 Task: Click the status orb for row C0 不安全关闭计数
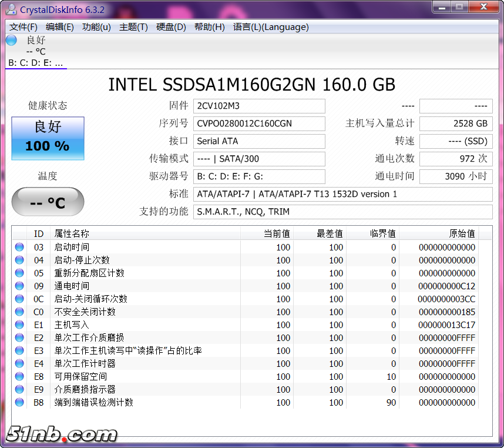tap(19, 312)
